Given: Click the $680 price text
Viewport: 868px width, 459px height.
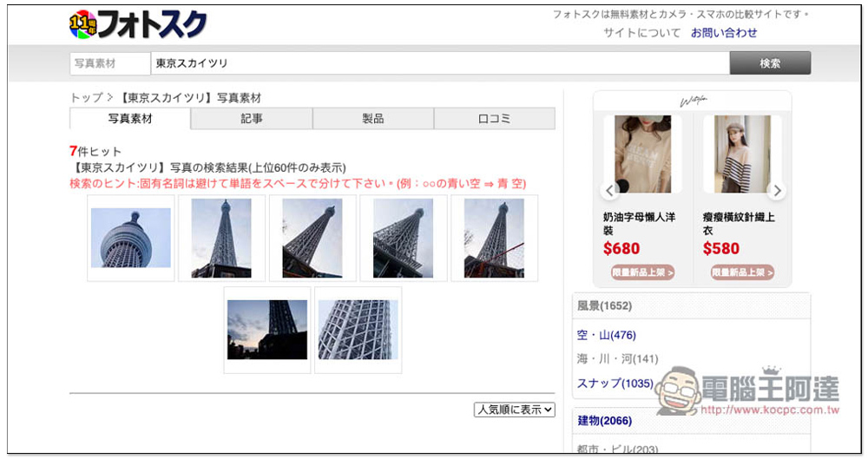Looking at the screenshot, I should [621, 249].
